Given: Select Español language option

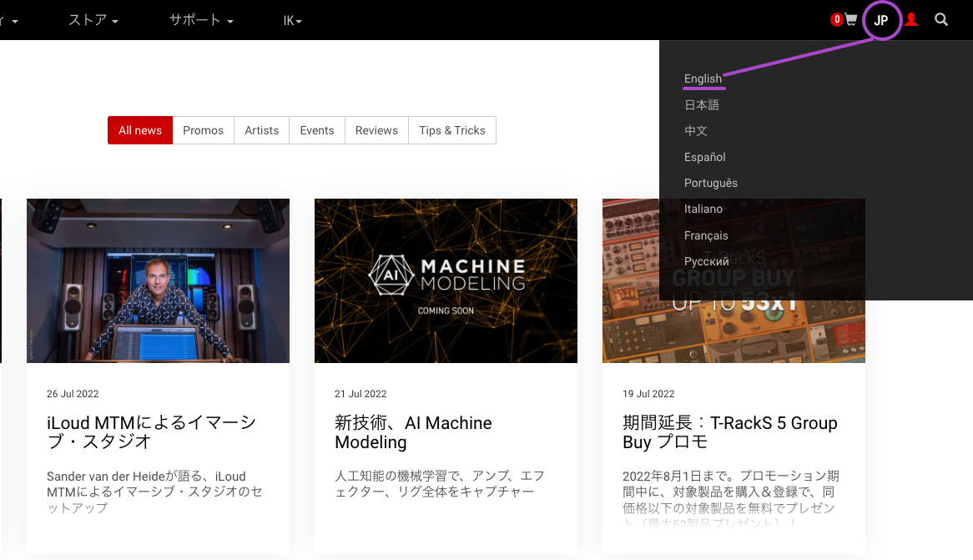Looking at the screenshot, I should [705, 157].
